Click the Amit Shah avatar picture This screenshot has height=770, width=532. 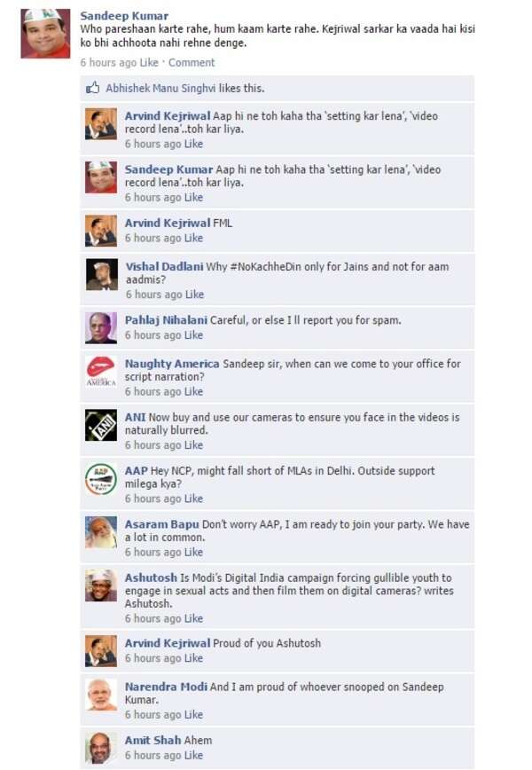[x=101, y=748]
